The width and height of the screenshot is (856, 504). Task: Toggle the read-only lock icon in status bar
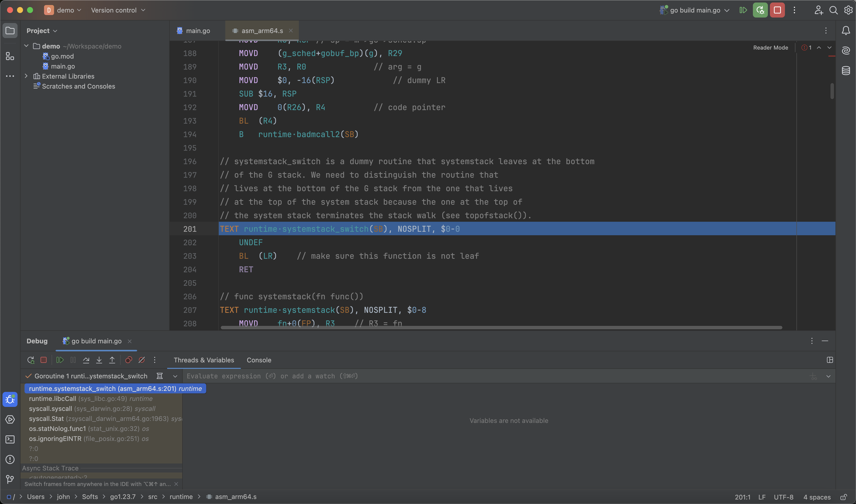pyautogui.click(x=843, y=497)
